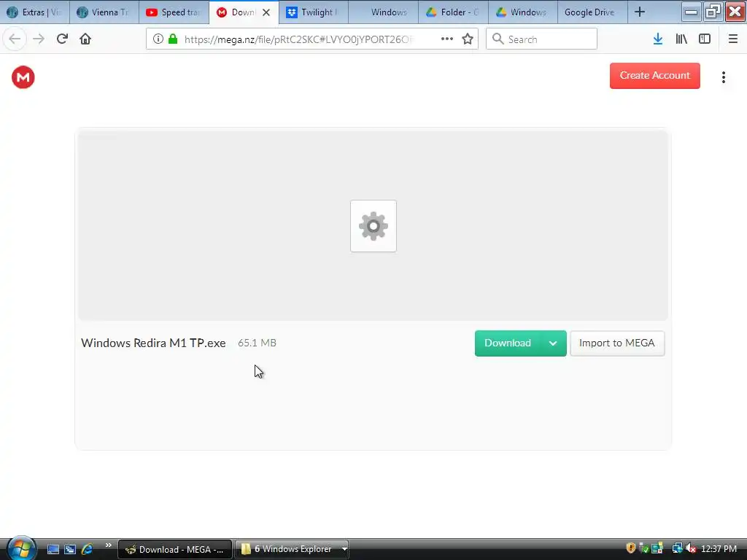Switch to the Twilight Dropbox tab
The height and width of the screenshot is (560, 747).
point(314,12)
